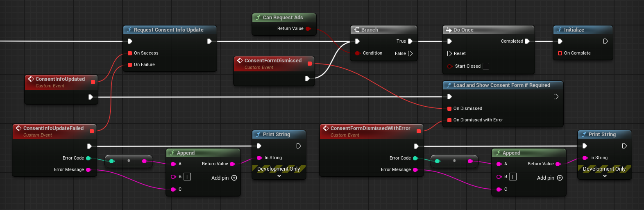Click Add pin on the right Append node

(550, 178)
